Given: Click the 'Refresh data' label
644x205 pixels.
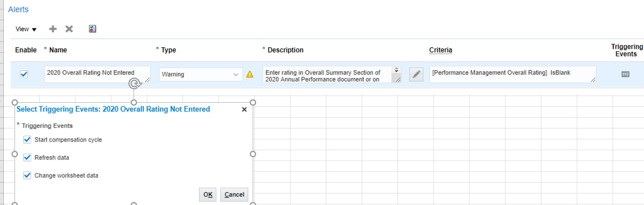Looking at the screenshot, I should click(52, 158).
